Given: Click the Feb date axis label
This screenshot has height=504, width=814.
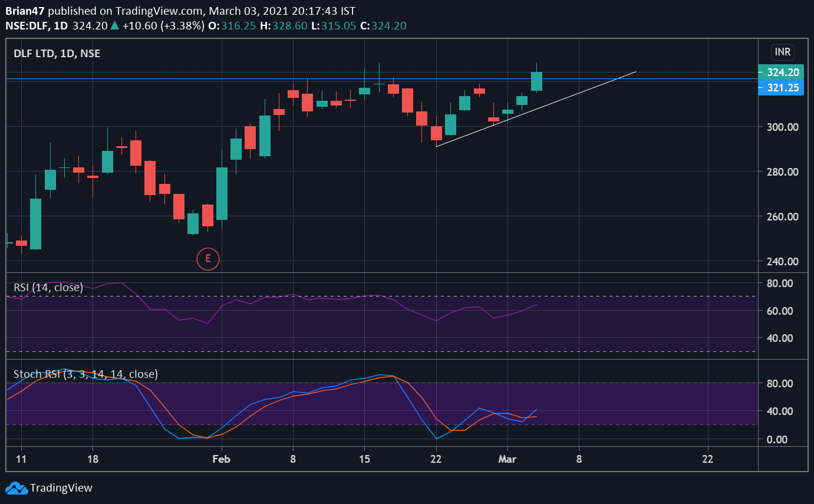Looking at the screenshot, I should 221,459.
